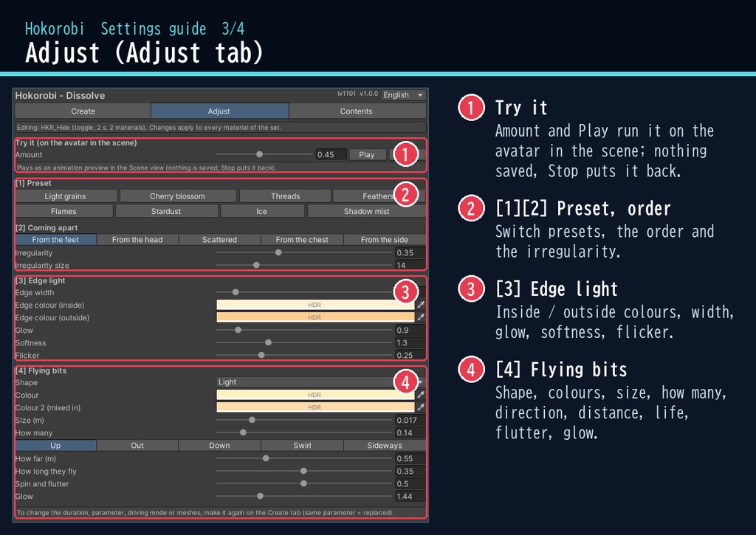Set flying bits direction to Up
Screen dimensions: 756x535
[x=55, y=446]
